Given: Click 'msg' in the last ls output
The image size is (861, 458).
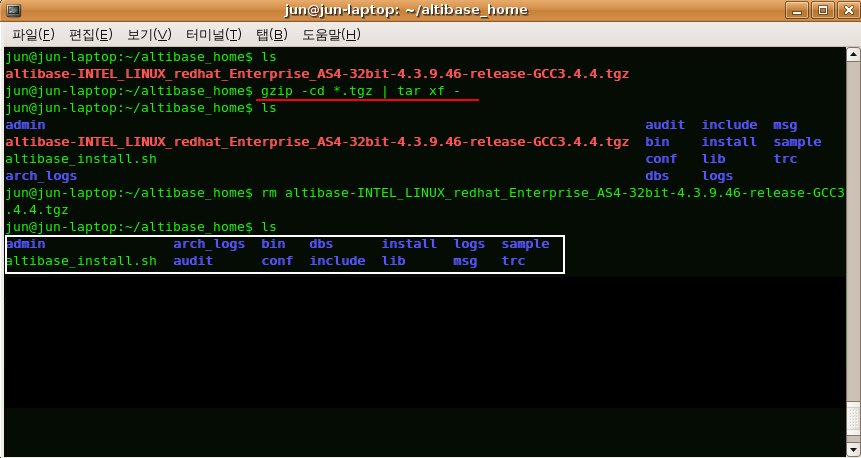Looking at the screenshot, I should [x=465, y=261].
